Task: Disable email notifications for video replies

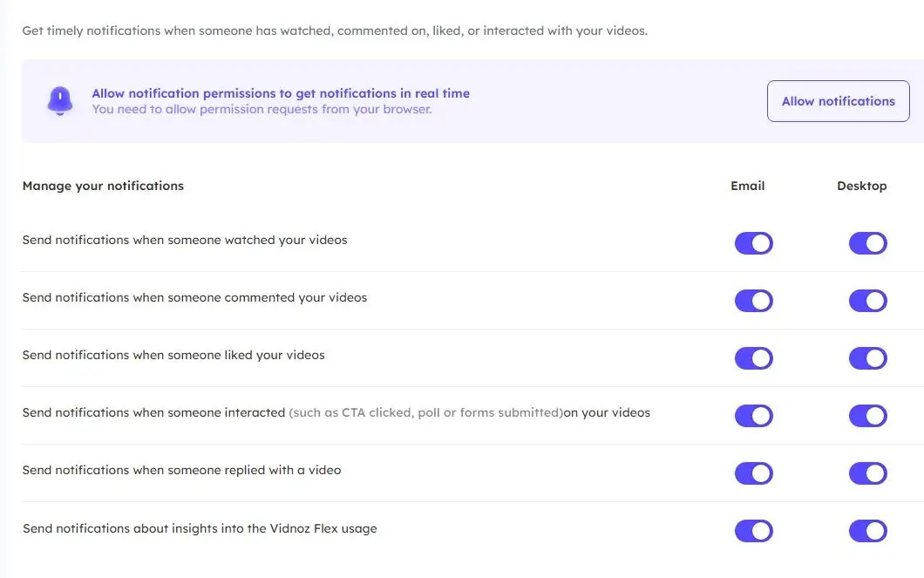Action: click(753, 473)
